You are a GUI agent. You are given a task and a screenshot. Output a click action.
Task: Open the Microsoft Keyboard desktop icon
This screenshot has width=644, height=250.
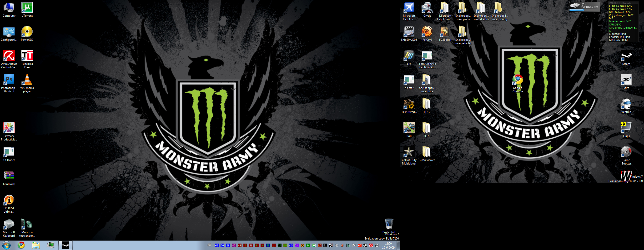[9, 228]
